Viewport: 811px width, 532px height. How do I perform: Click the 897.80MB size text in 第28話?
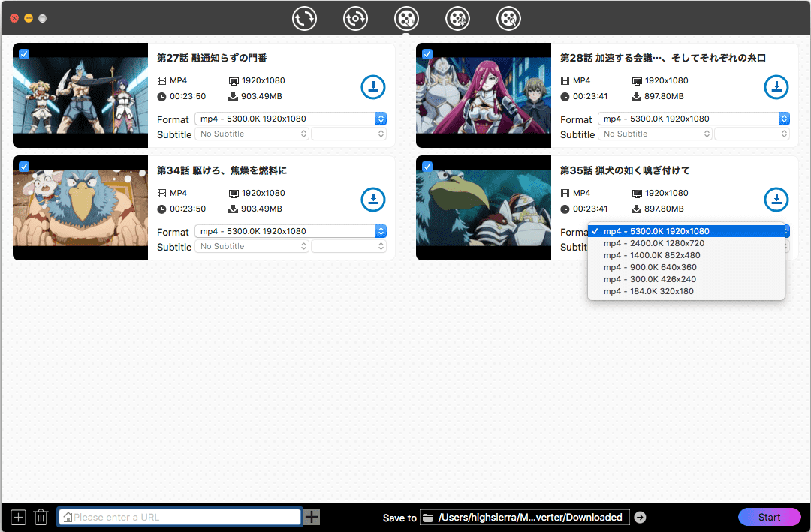664,96
